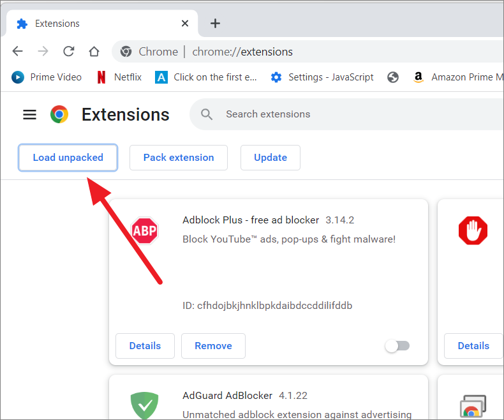Remove the Adblock Plus extension
The image size is (504, 420).
(213, 346)
